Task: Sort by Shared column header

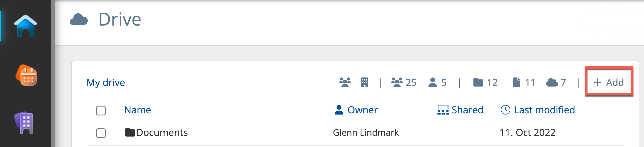Action: pyautogui.click(x=467, y=110)
